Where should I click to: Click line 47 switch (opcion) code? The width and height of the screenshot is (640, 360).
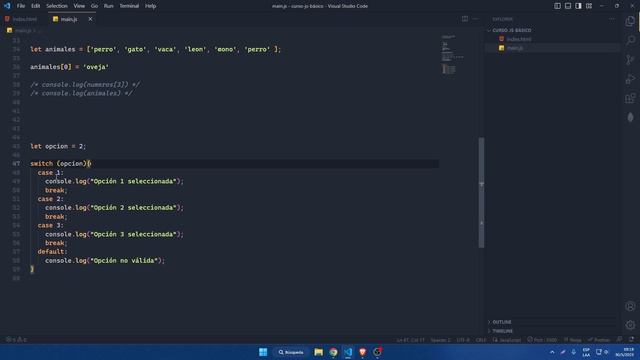(x=61, y=163)
